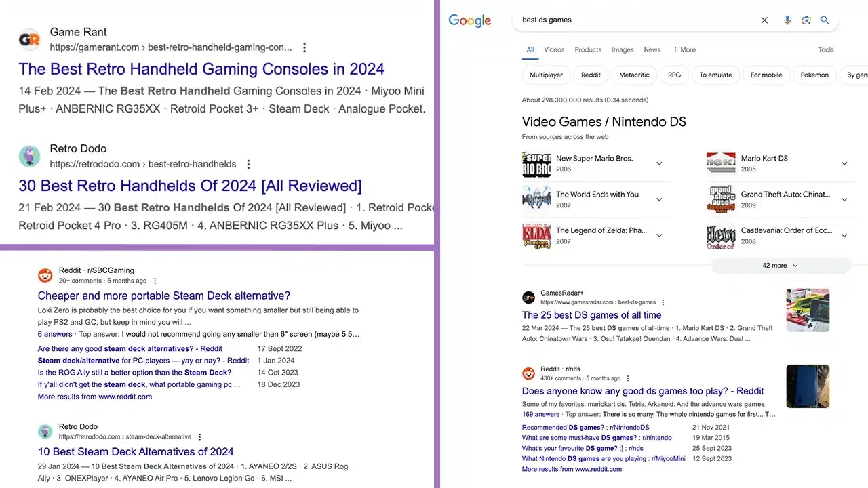868x488 pixels.
Task: Open the More search filters dropdown
Action: pyautogui.click(x=684, y=49)
